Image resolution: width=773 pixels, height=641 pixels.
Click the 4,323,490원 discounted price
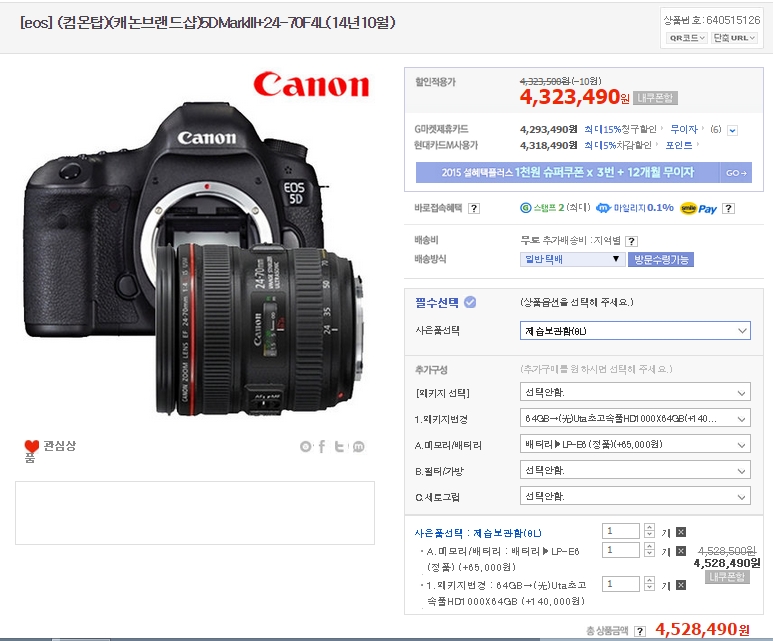574,97
